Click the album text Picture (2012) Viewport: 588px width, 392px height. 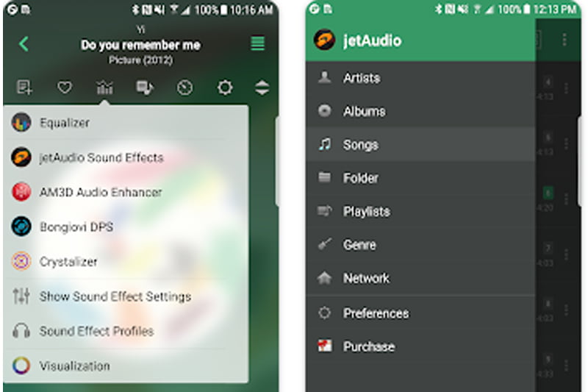tap(140, 60)
